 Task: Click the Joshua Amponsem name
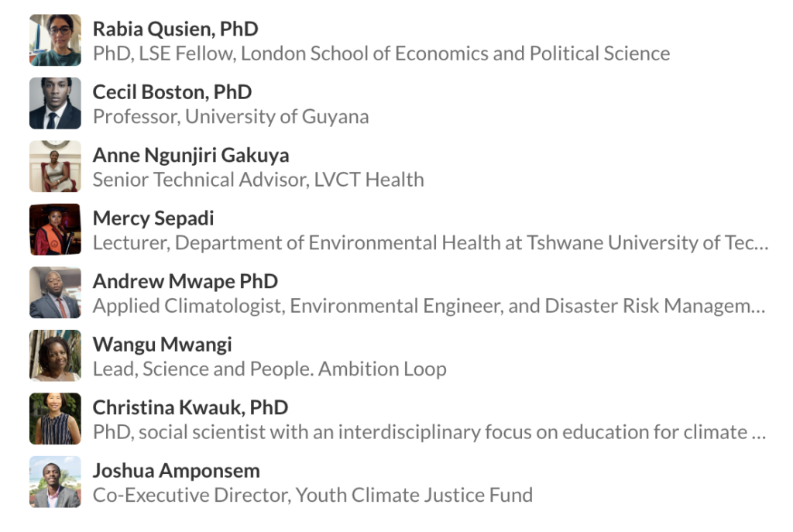[176, 470]
